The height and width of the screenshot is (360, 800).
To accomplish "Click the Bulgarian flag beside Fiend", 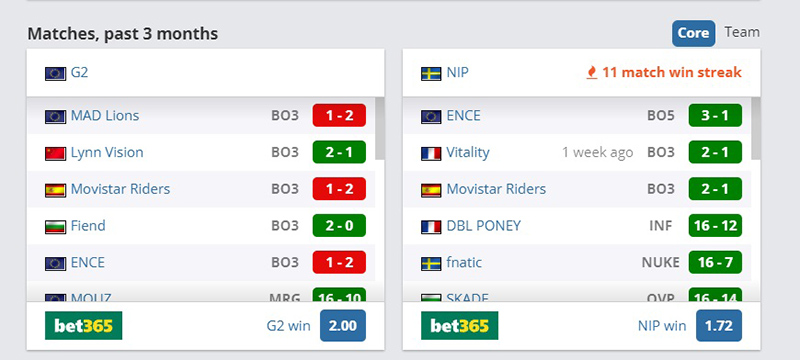I will [x=55, y=226].
